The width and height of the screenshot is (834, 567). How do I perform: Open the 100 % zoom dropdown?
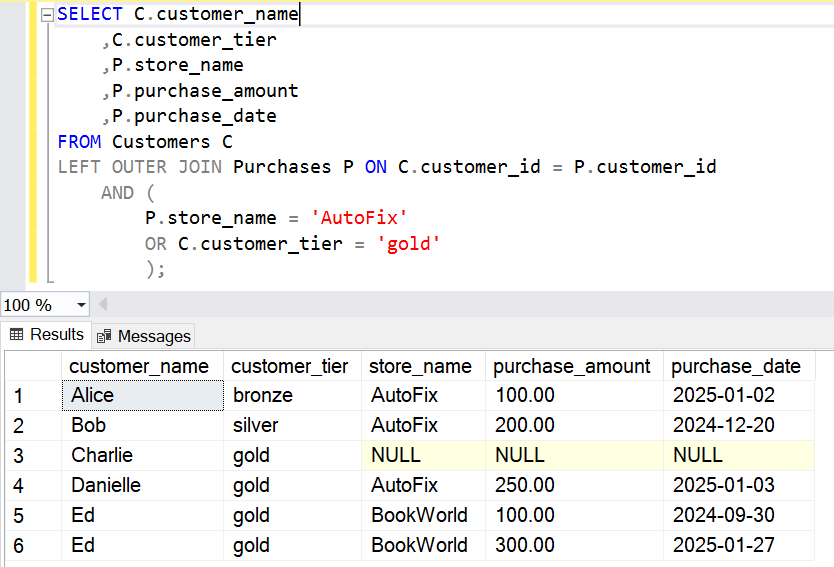tap(81, 305)
